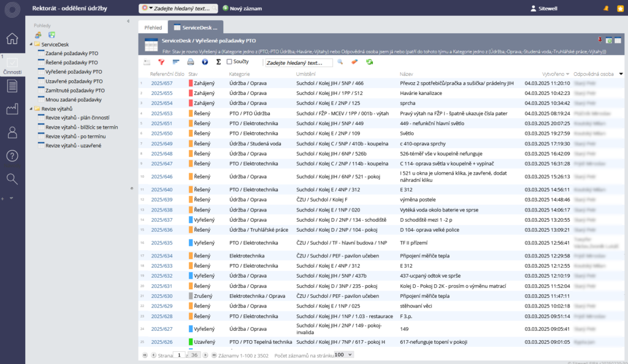Click the red pin icon in view header

pyautogui.click(x=600, y=40)
